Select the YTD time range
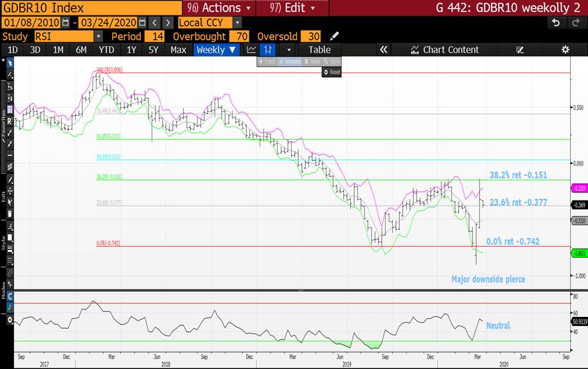The height and width of the screenshot is (369, 588). coord(106,50)
